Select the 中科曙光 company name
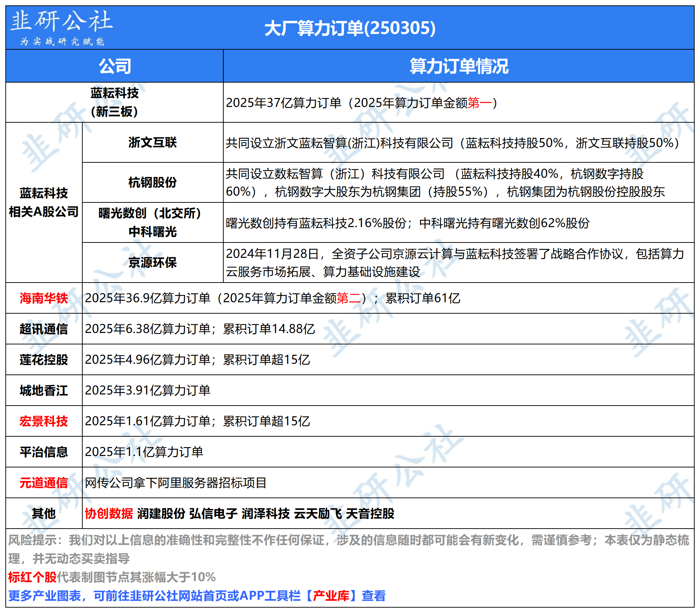This screenshot has width=700, height=613. tap(153, 232)
